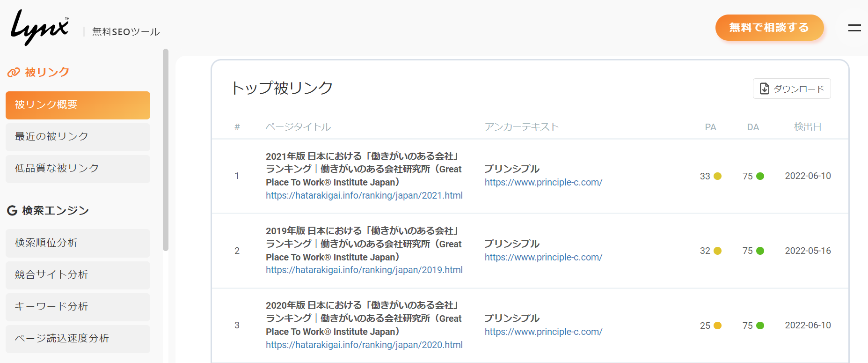The image size is (868, 363).
Task: Click the download file icon
Action: [765, 89]
